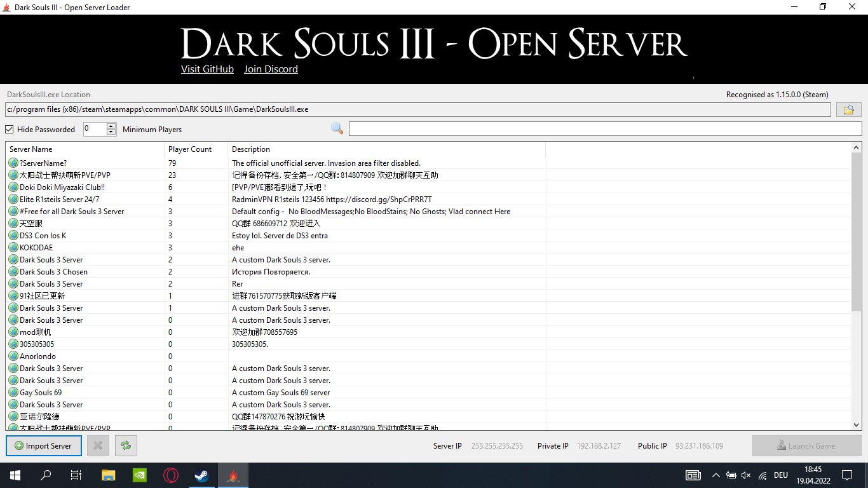The image size is (868, 488).
Task: Open Steam from the taskbar
Action: [201, 475]
